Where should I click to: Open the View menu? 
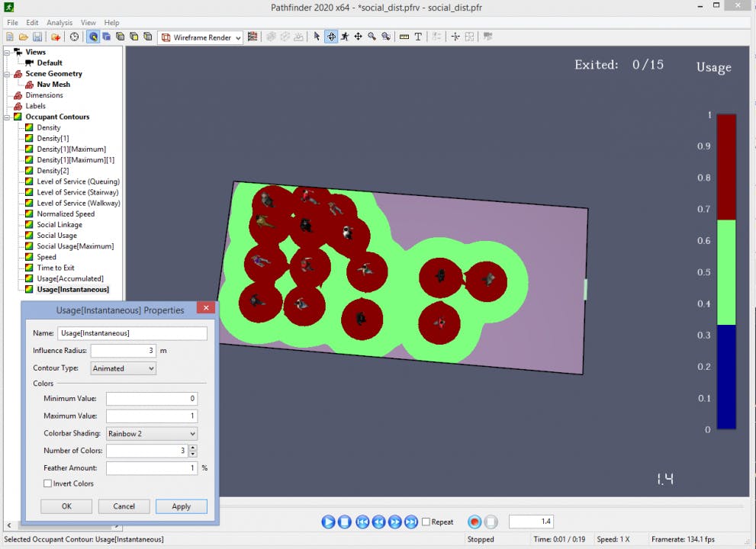(x=88, y=23)
